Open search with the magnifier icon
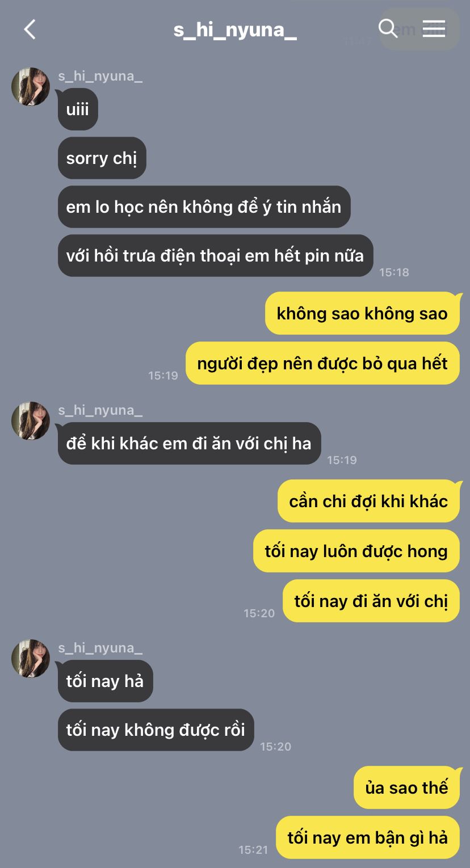This screenshot has height=868, width=470. click(388, 28)
